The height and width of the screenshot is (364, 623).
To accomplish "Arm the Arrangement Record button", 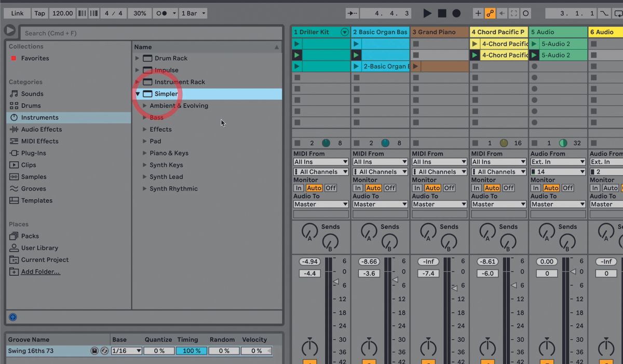I will [456, 13].
